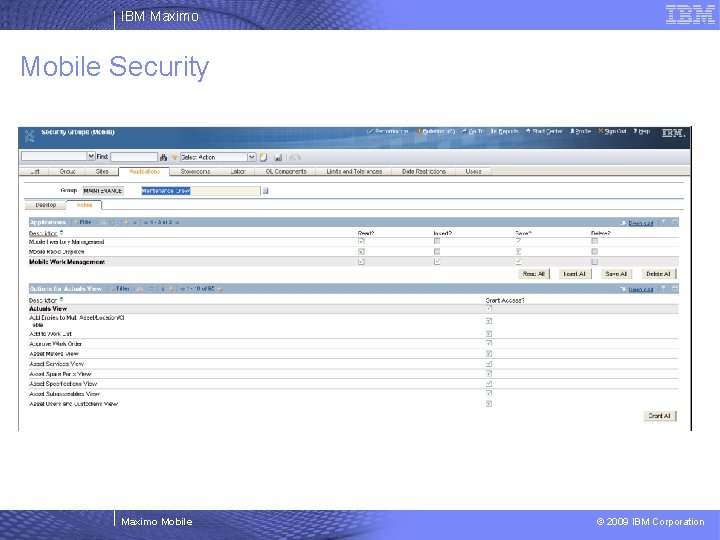Select the Mobile Work Management row
The height and width of the screenshot is (540, 720).
[x=353, y=262]
